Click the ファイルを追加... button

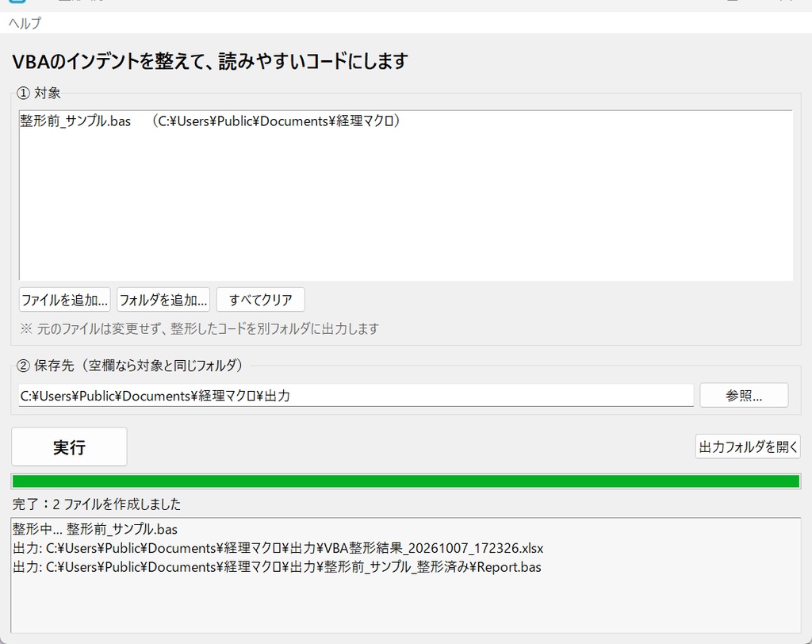coord(65,300)
